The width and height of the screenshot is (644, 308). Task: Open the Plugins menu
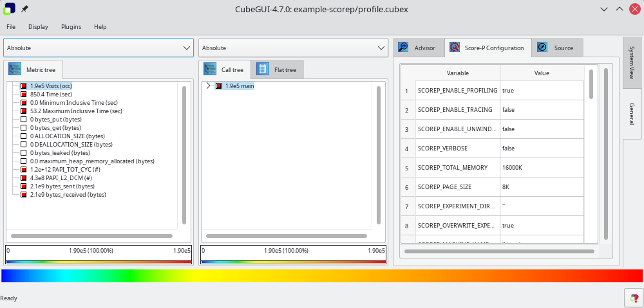coord(71,26)
